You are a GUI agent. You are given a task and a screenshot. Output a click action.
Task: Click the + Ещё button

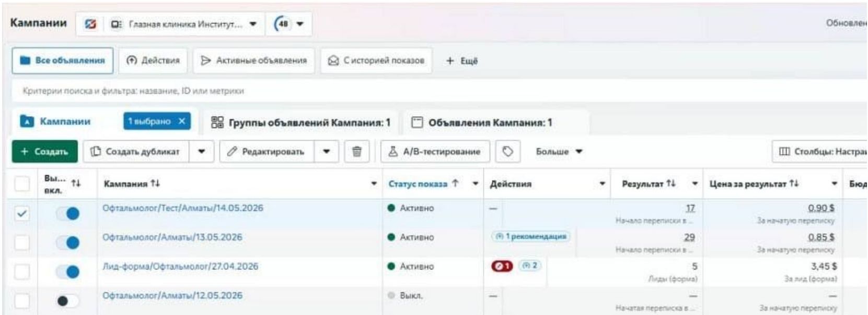(462, 61)
